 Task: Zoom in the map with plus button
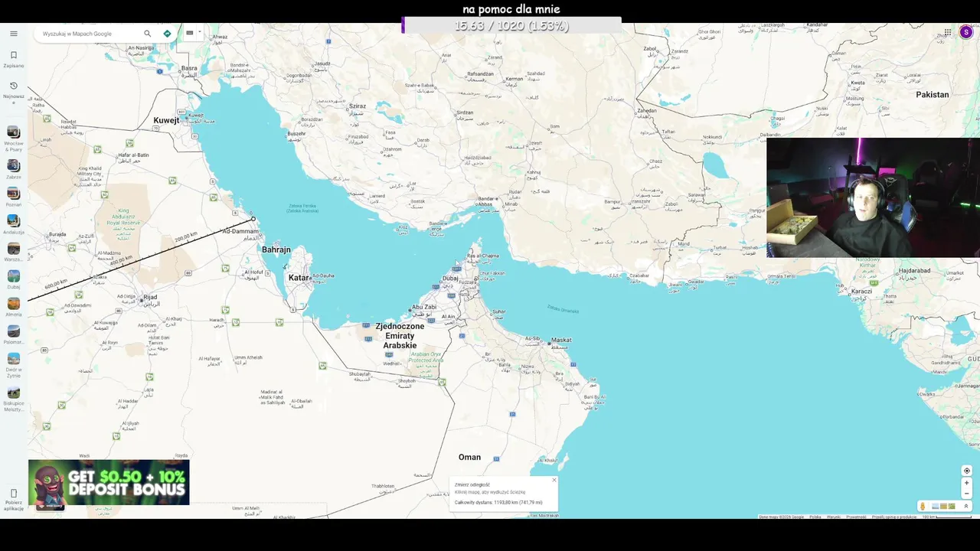(x=966, y=483)
